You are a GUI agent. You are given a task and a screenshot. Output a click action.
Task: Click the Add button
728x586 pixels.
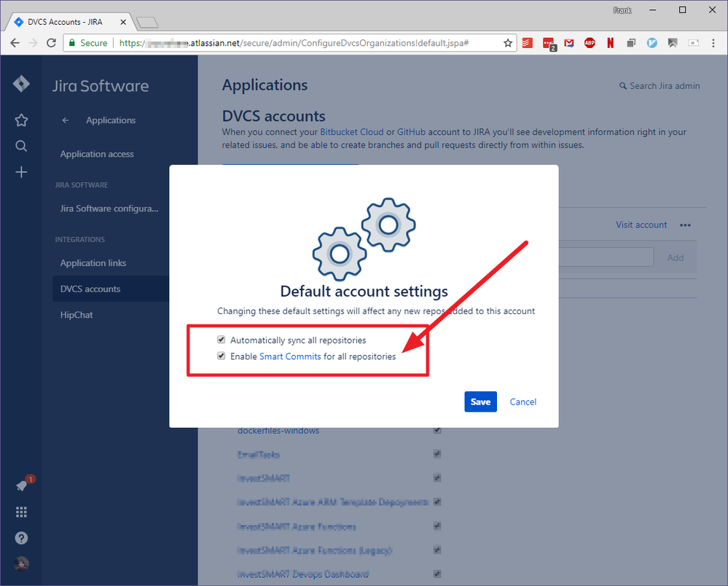676,258
